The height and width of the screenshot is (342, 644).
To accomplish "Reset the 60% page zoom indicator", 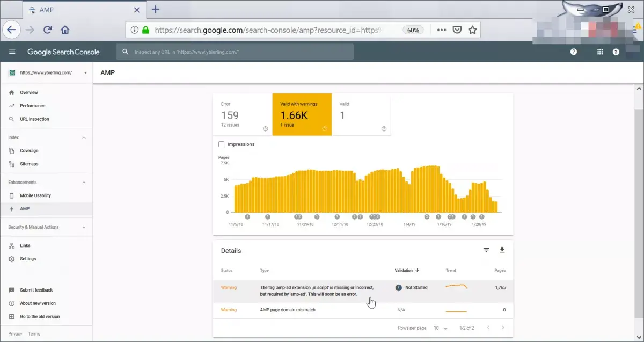I will pyautogui.click(x=413, y=30).
